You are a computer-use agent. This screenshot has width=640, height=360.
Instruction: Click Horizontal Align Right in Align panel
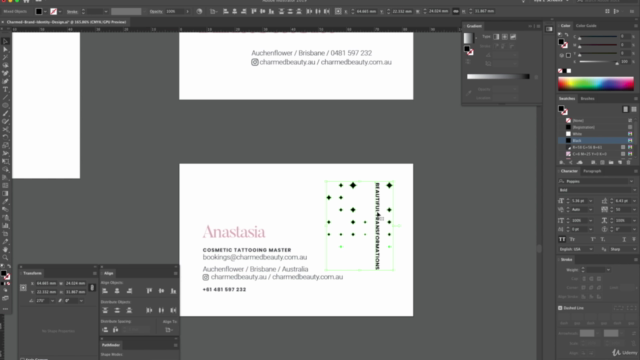129,291
